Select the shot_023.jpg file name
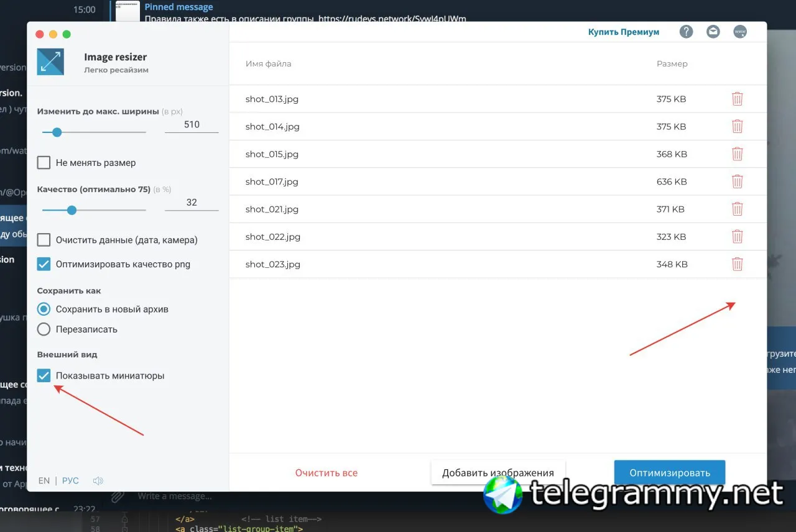 click(273, 264)
